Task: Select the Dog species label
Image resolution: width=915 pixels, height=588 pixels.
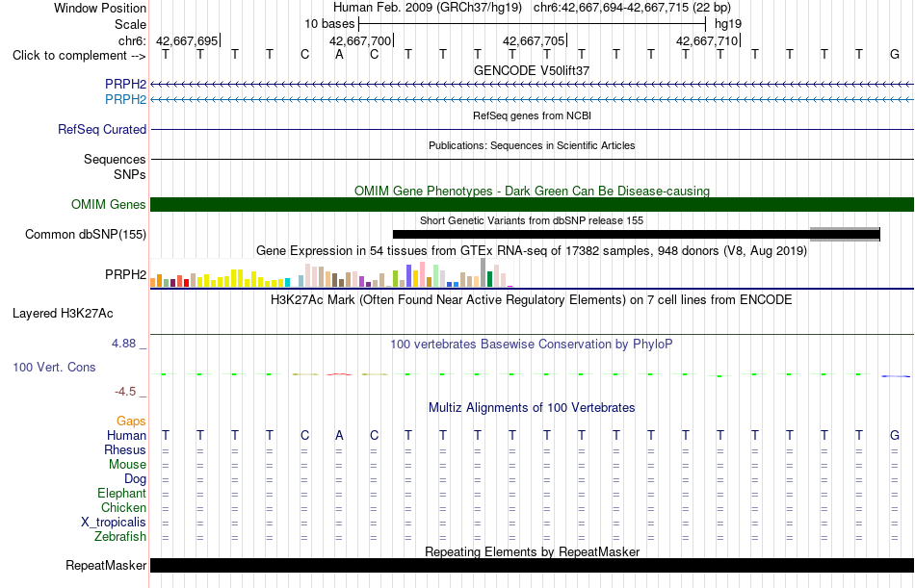Action: coord(135,479)
